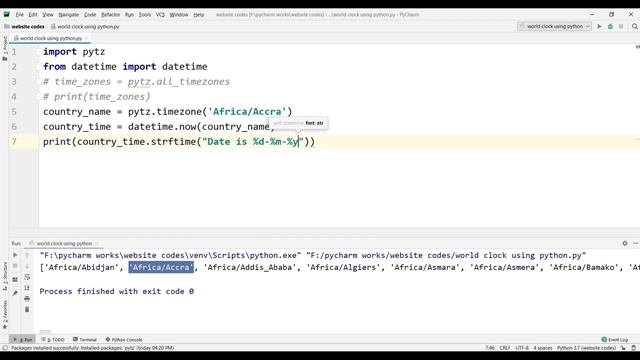Click line 7 in the editor gutter
This screenshot has height=360, width=640.
14,142
